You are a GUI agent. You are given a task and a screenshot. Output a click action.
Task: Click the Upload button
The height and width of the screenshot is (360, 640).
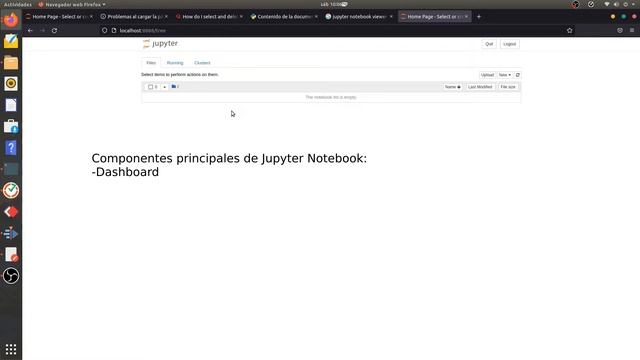(487, 75)
